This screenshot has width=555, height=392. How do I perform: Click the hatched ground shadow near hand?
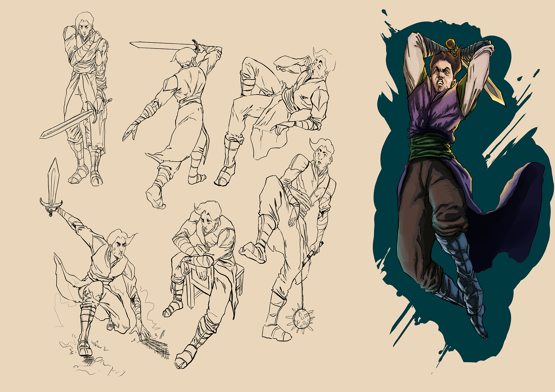click(157, 347)
